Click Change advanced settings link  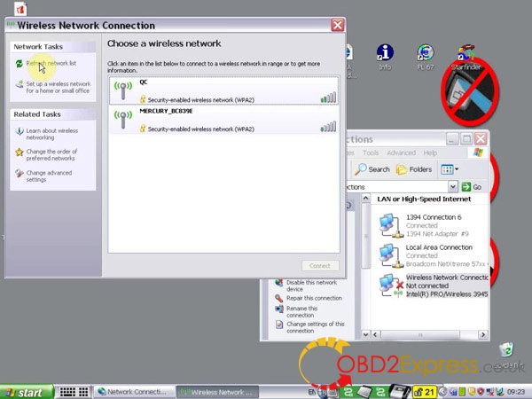pos(49,176)
